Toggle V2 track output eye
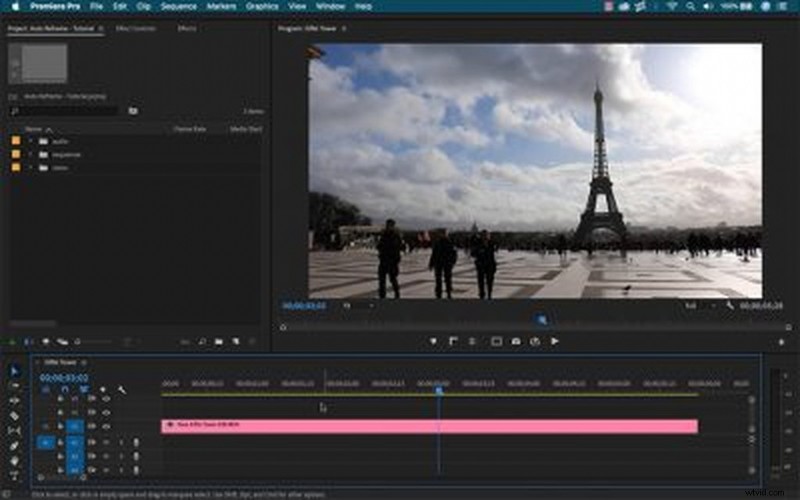 (106, 412)
